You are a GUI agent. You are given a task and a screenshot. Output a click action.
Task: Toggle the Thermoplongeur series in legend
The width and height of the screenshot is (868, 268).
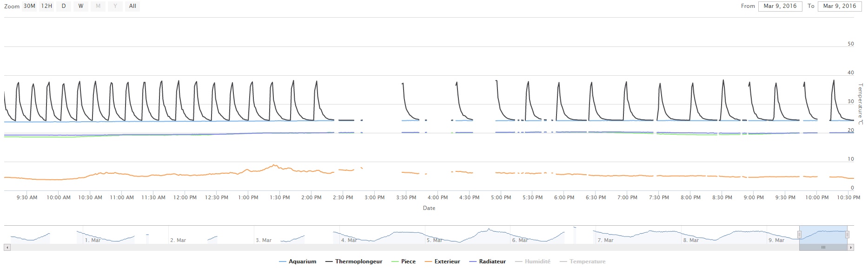coord(354,261)
